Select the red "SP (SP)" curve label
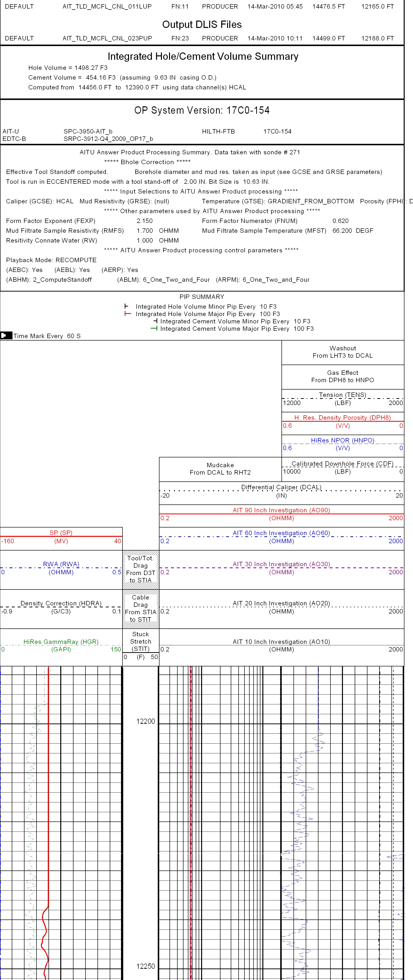 click(x=61, y=533)
